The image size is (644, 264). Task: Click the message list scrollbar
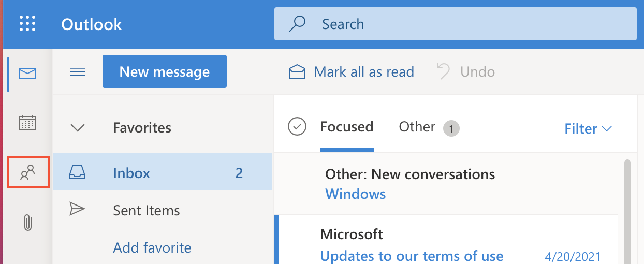tap(627, 211)
